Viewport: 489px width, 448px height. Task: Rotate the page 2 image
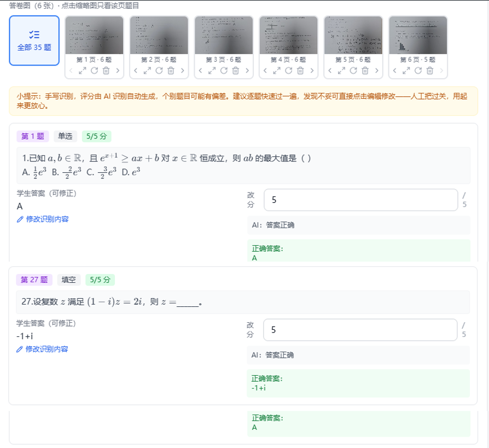[x=159, y=71]
